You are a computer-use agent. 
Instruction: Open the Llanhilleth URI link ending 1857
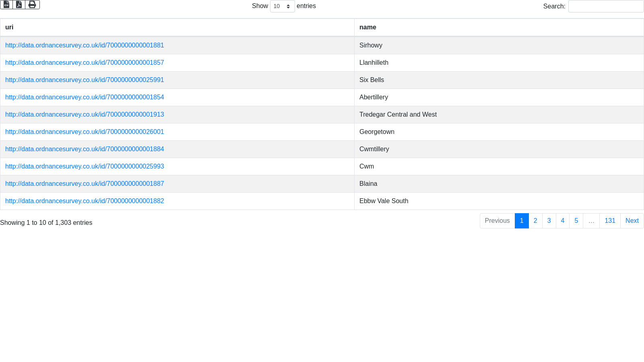tap(85, 63)
